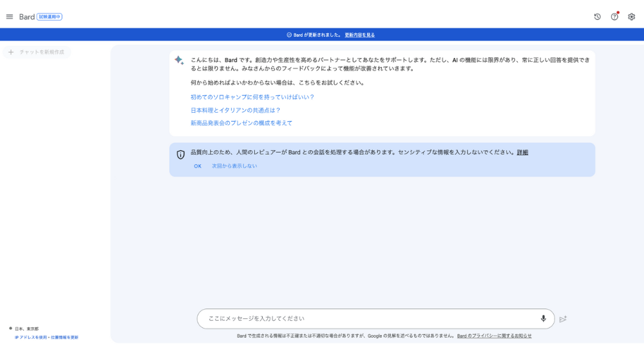644x362 pixels.
Task: Choose 次回から表示しない on the notice
Action: coord(234,166)
